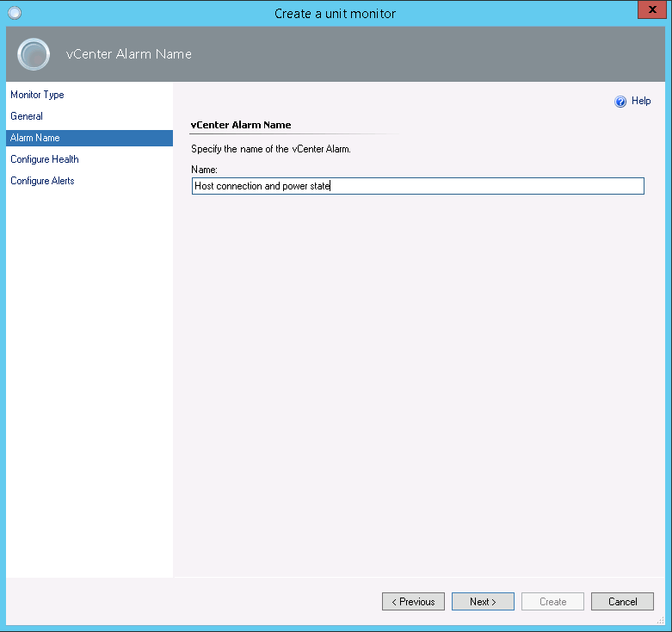This screenshot has height=632, width=672.
Task: Select the highlighted Alarm Name step
Action: click(35, 138)
